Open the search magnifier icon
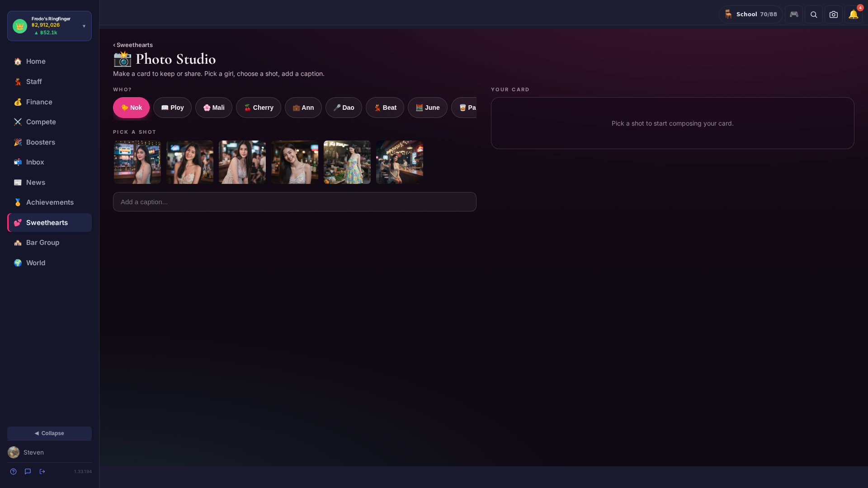 coord(814,14)
